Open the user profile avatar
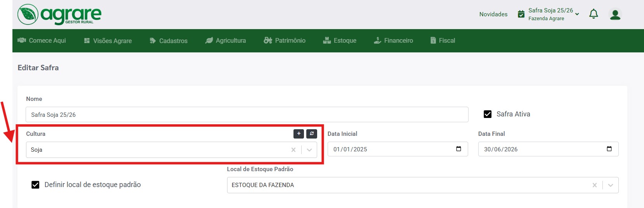The width and height of the screenshot is (644, 208). click(x=615, y=15)
